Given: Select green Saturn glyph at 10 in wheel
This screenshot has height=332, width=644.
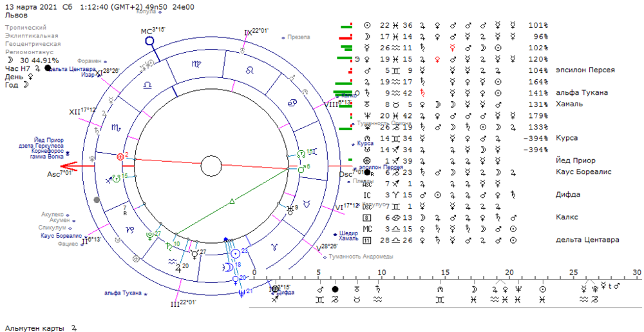Looking at the screenshot, I should coord(169,246).
